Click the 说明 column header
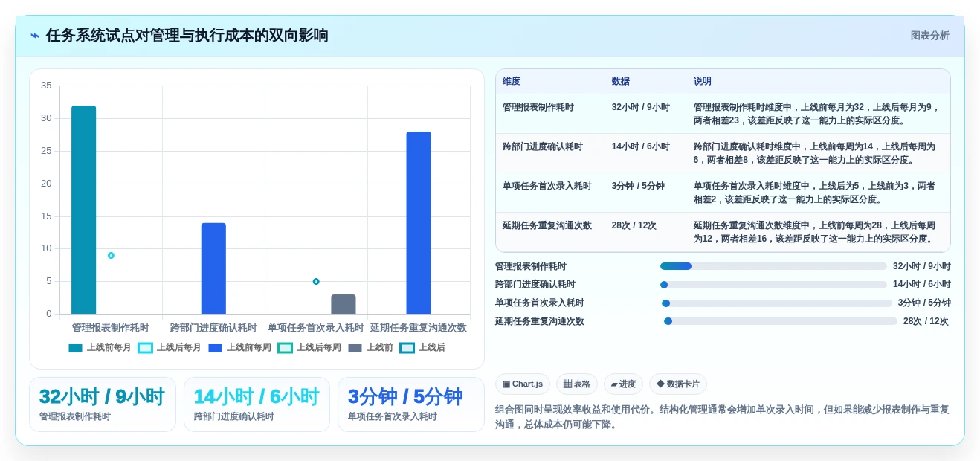 click(x=703, y=82)
